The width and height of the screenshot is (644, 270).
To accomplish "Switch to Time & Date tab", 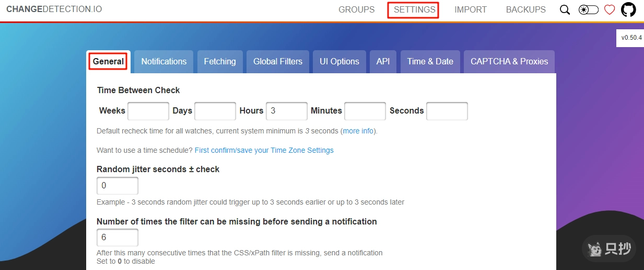I will [x=430, y=61].
